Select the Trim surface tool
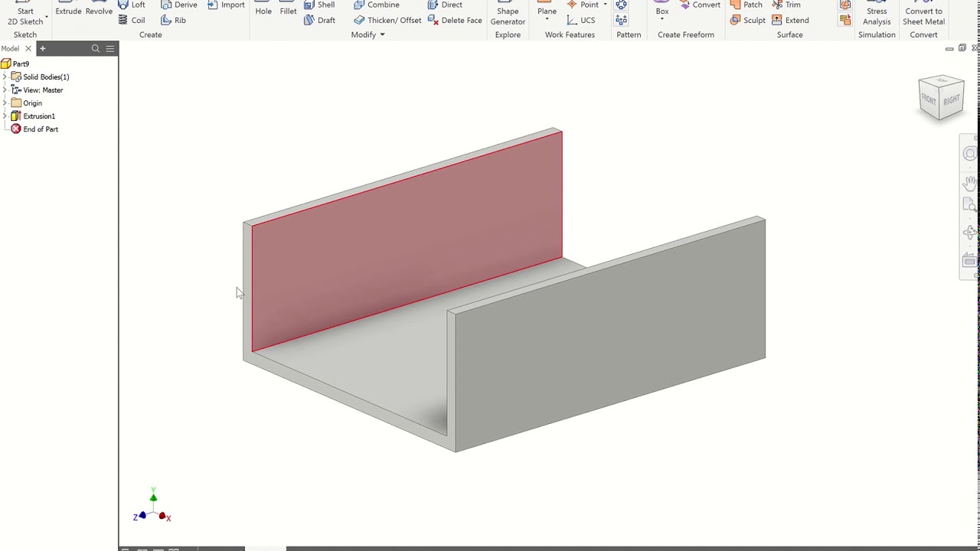The width and height of the screenshot is (980, 551). (x=786, y=5)
